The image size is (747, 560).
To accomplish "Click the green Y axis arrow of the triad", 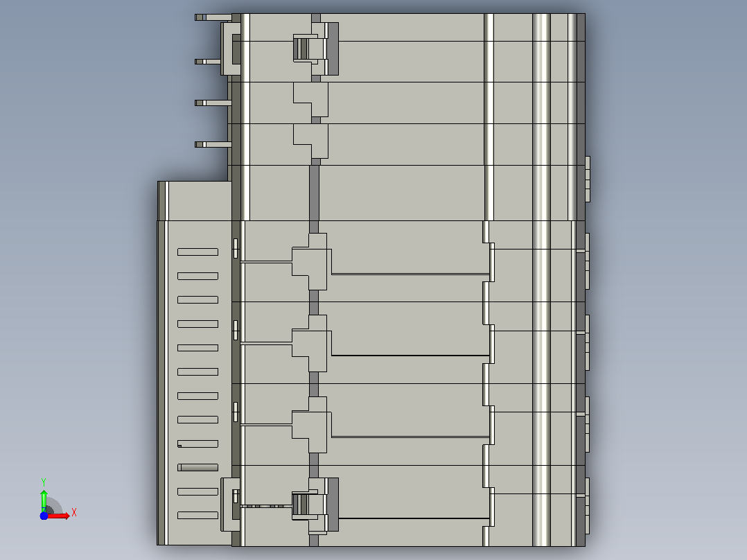I will 44,500.
